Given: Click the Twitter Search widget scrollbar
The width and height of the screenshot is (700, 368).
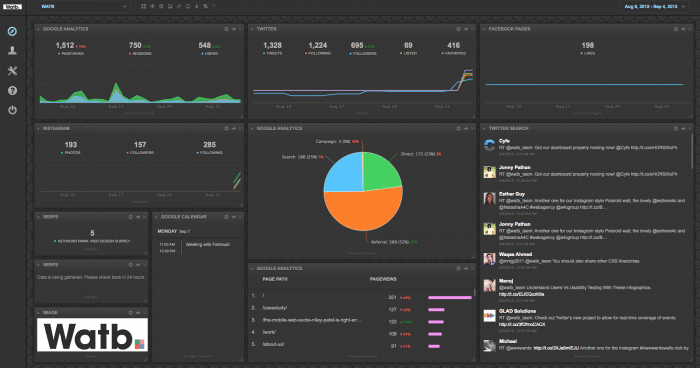Looking at the screenshot, I should tap(692, 152).
